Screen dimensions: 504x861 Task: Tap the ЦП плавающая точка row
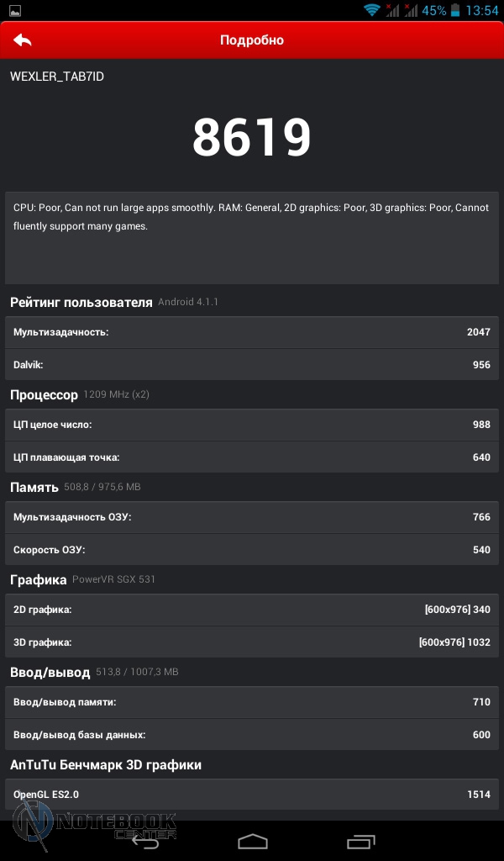(252, 457)
